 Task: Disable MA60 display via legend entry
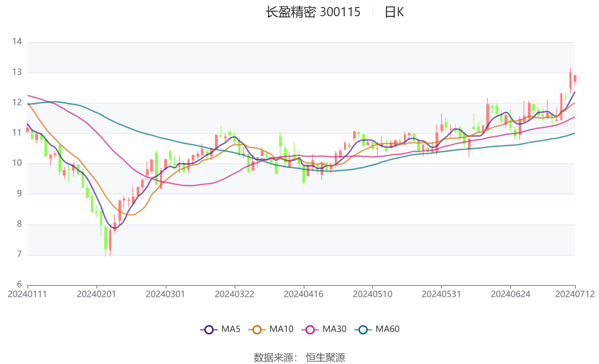tap(389, 329)
